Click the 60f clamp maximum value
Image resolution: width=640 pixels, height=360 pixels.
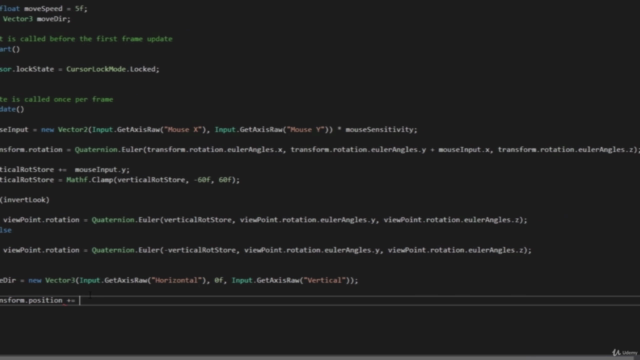(225, 180)
